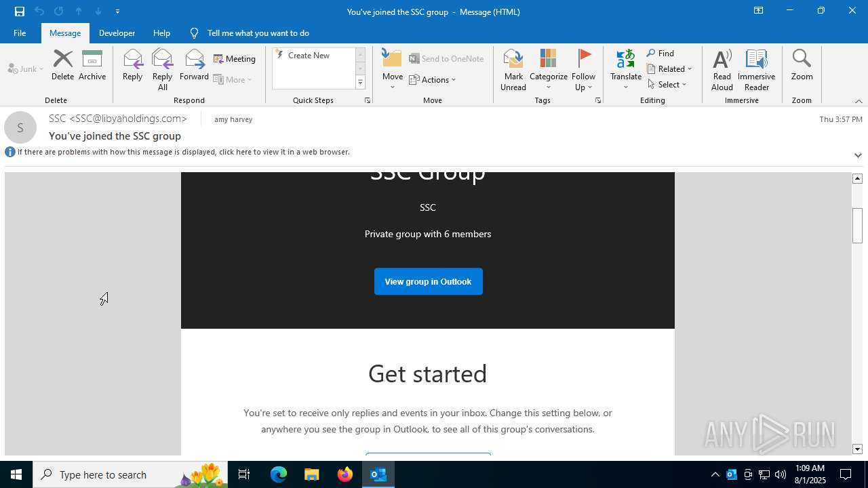Viewport: 868px width, 488px height.
Task: Open the Developer ribbon tab
Action: pos(117,33)
